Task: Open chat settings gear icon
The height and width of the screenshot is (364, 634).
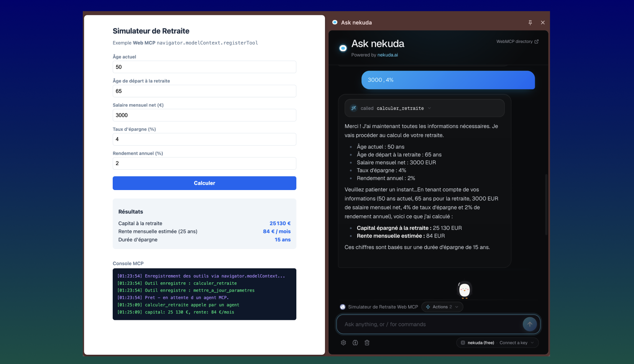Action: click(343, 343)
